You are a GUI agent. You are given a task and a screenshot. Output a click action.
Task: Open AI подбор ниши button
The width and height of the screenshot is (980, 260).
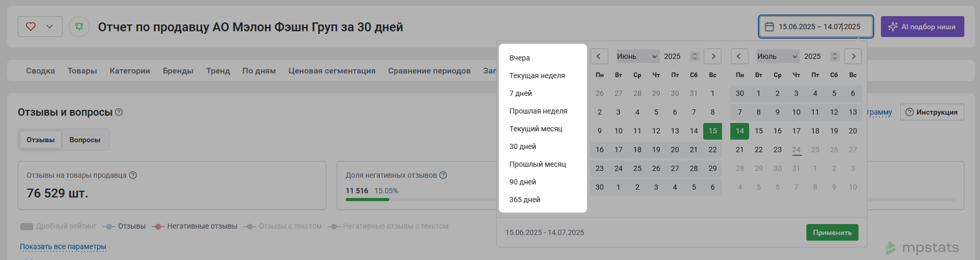click(x=922, y=27)
